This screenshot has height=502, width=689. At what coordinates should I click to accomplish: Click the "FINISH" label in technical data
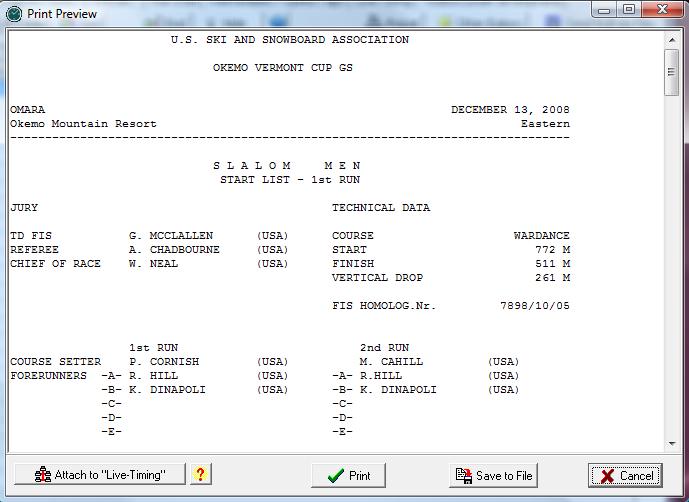[353, 264]
